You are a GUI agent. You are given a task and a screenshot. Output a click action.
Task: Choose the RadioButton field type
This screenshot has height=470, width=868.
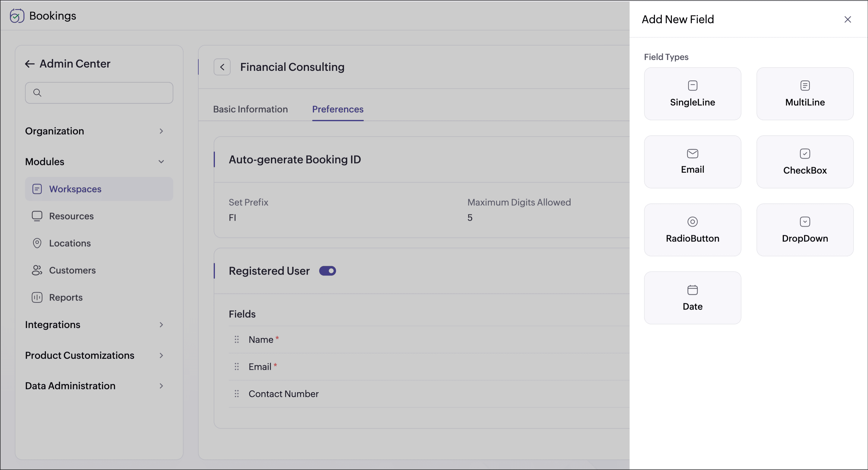692,230
